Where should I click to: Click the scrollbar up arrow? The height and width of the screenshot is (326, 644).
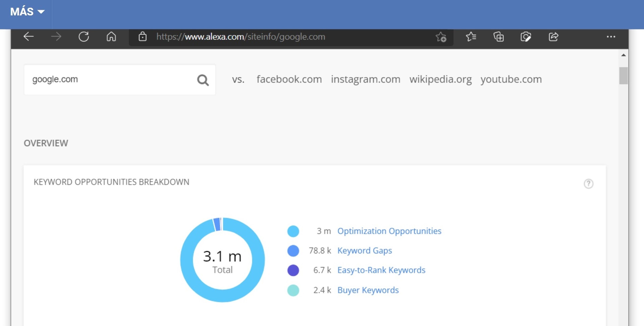[623, 55]
